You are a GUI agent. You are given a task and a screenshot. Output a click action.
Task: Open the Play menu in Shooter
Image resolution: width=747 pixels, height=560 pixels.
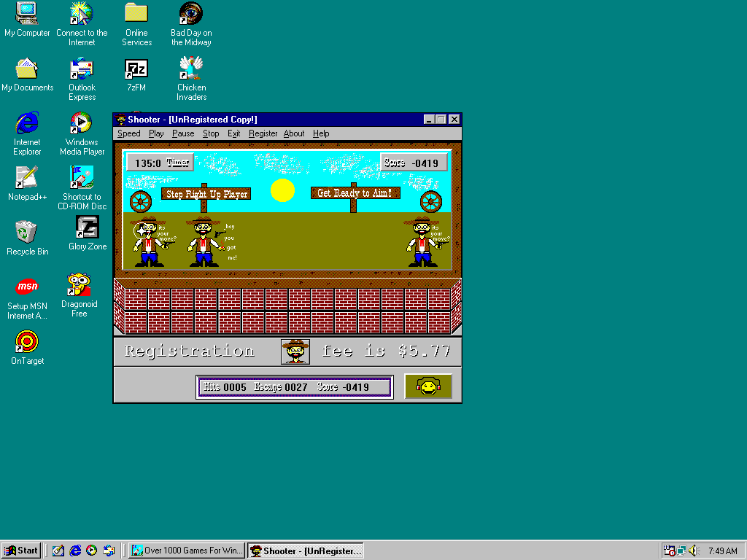156,133
